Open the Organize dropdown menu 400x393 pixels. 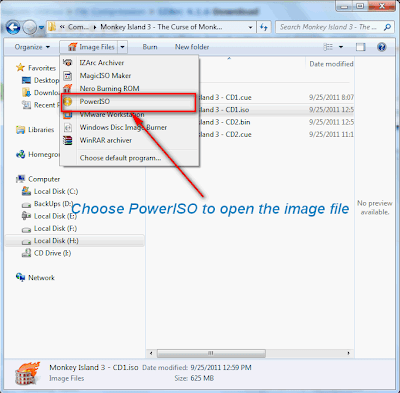click(x=32, y=47)
